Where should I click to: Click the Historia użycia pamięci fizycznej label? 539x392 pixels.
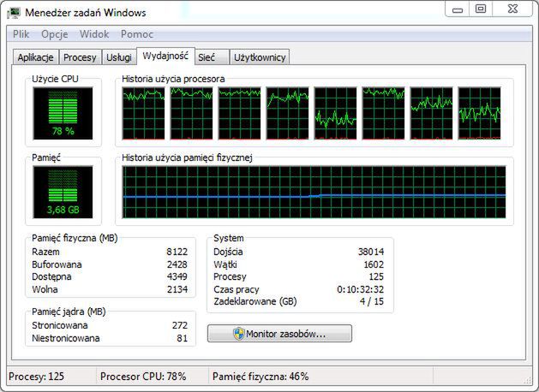coord(187,157)
